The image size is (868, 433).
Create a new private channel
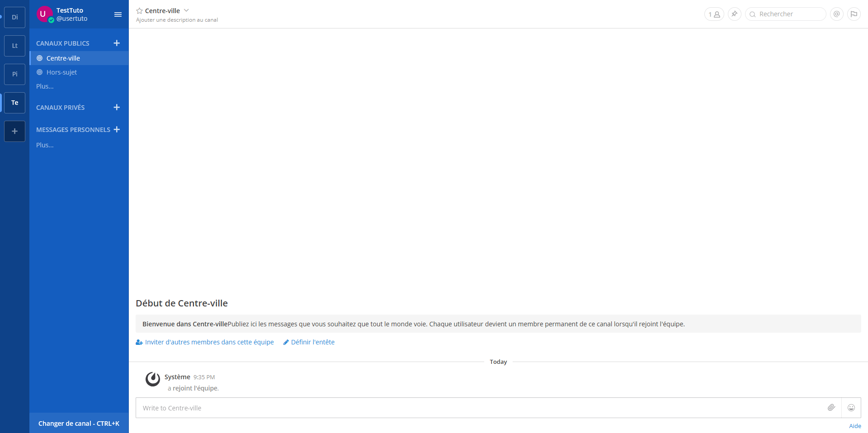coord(117,107)
